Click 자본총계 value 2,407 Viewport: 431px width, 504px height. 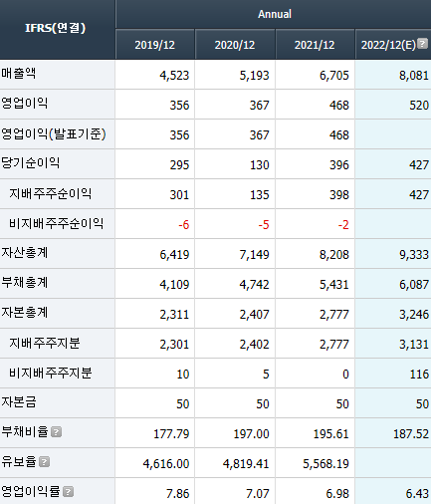click(x=255, y=315)
